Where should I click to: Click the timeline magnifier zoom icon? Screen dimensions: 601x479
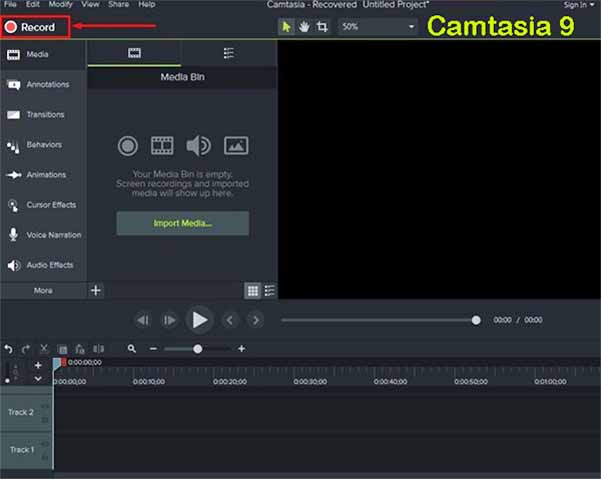click(x=132, y=349)
